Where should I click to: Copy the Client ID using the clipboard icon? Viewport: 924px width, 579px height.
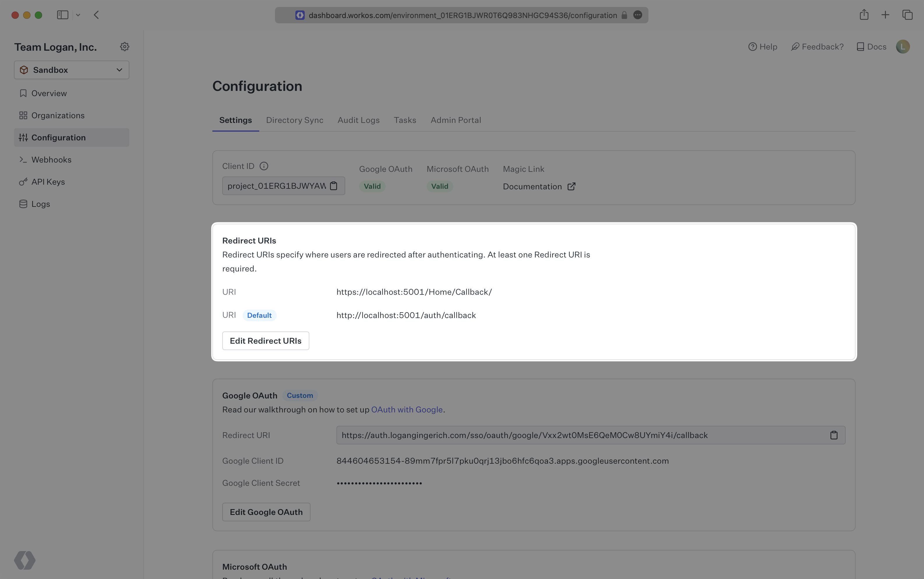[334, 186]
